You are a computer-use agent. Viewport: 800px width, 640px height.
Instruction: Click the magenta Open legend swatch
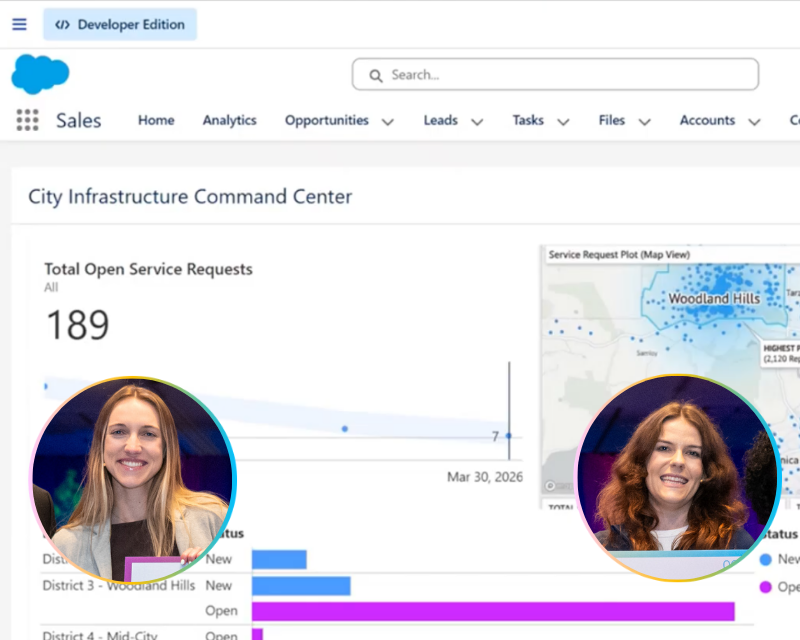[x=765, y=587]
